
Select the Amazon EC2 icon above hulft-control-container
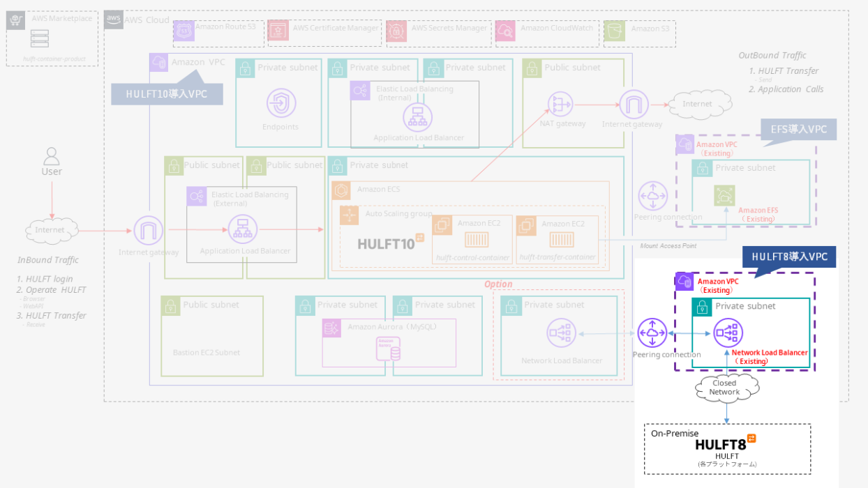(x=442, y=224)
